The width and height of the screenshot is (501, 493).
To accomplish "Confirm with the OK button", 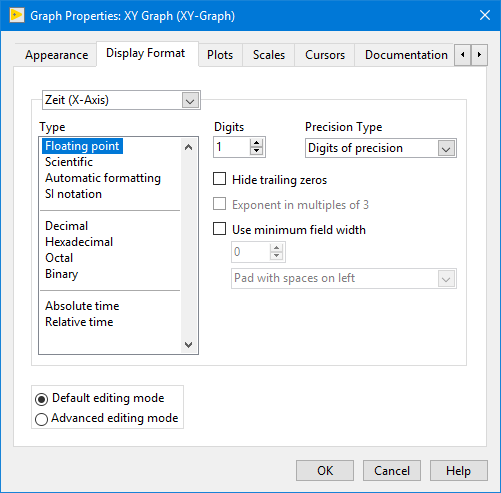I will pyautogui.click(x=325, y=471).
